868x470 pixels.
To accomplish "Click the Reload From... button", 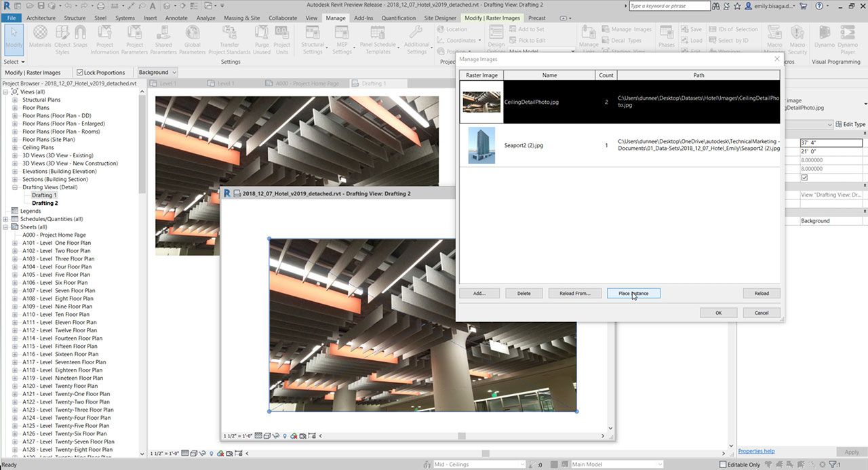I will point(575,293).
